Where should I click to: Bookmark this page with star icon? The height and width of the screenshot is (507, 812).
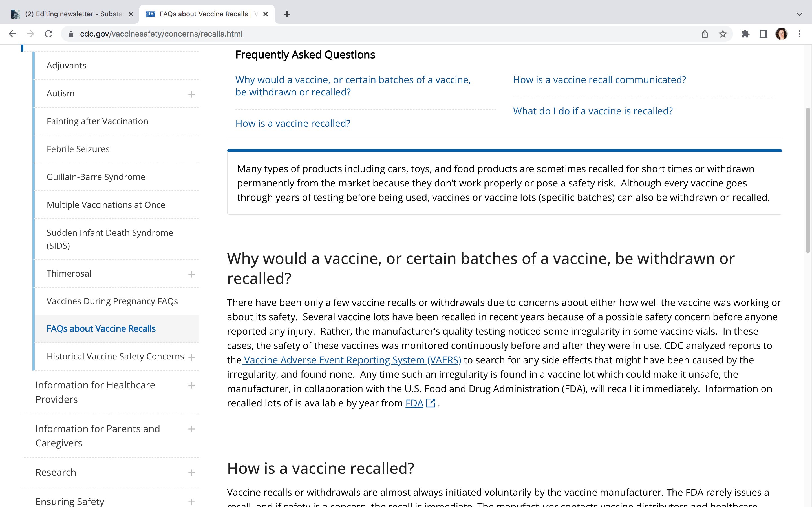pos(723,34)
